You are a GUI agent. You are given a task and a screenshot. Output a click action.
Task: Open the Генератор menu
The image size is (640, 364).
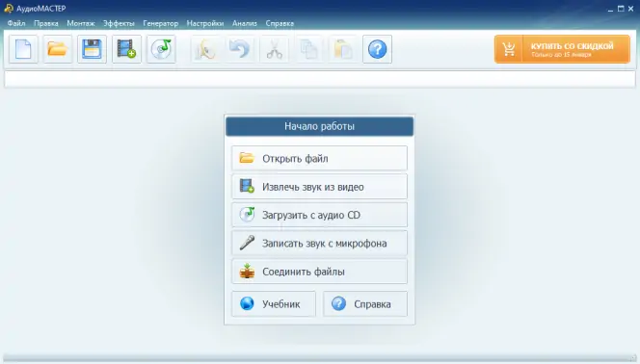[x=160, y=24]
